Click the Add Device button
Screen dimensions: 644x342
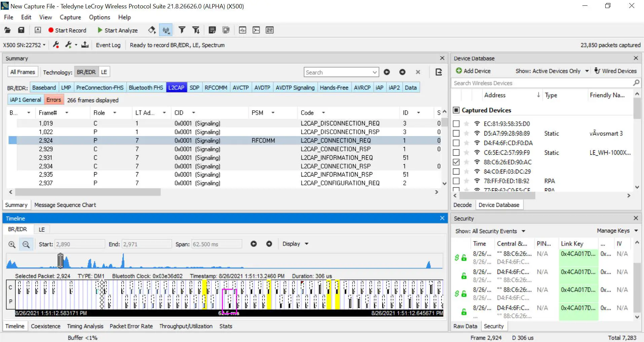point(473,71)
